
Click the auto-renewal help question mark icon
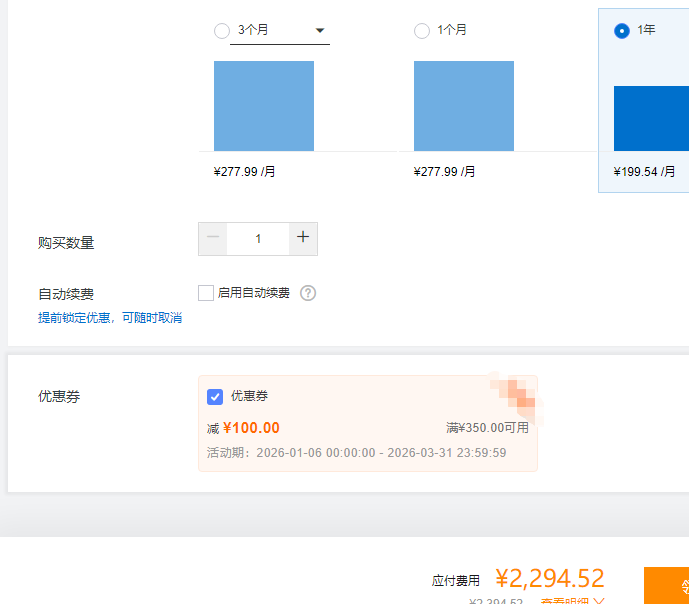308,293
